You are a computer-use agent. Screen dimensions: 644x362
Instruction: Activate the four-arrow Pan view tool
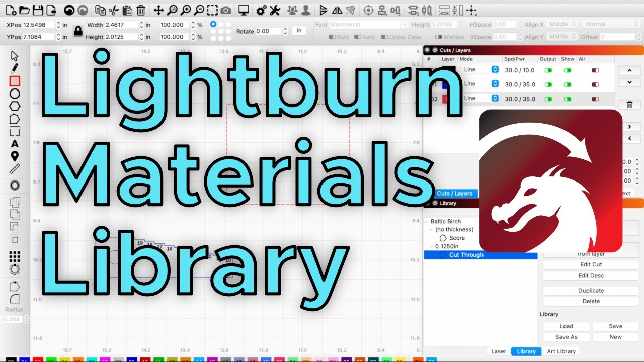click(159, 10)
